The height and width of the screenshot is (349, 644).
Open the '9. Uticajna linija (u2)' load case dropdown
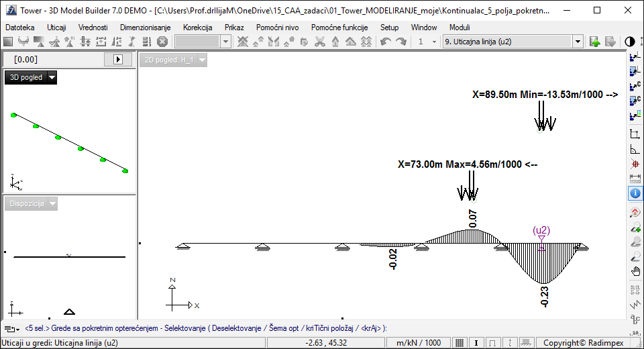[x=578, y=42]
